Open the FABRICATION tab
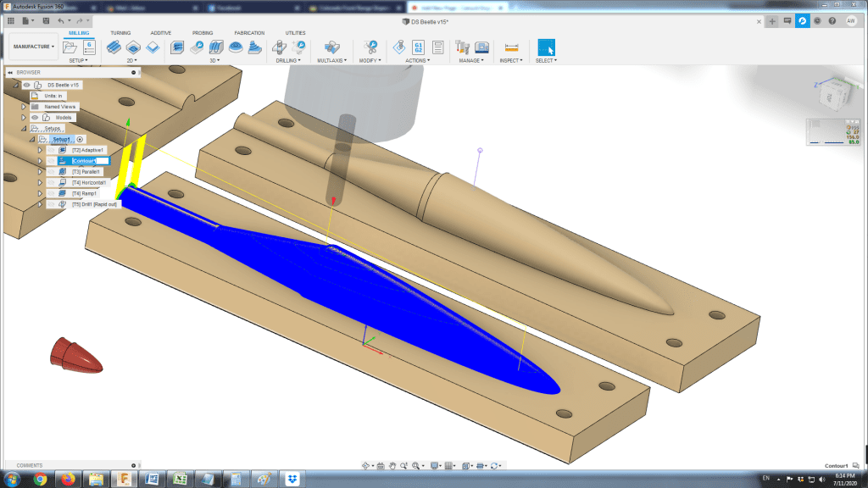 pos(249,33)
